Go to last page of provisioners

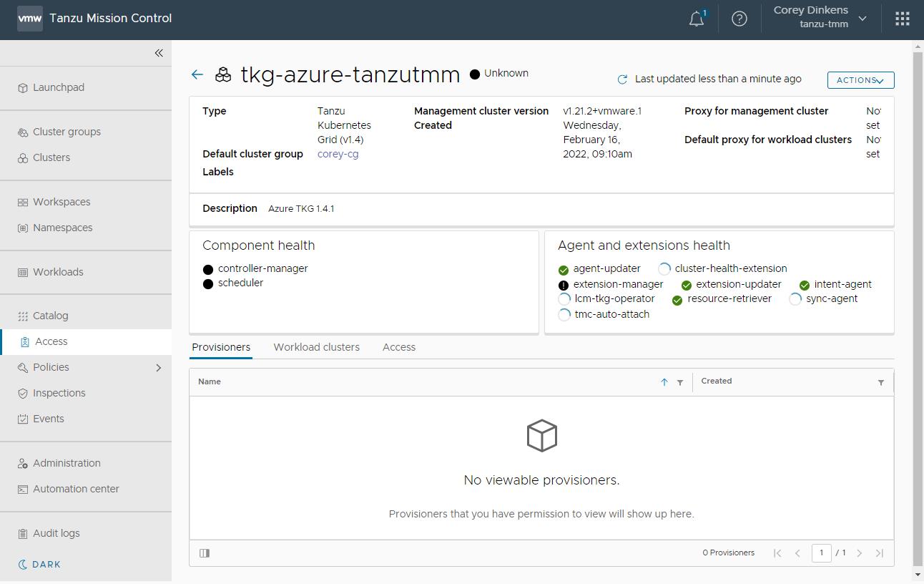[880, 553]
